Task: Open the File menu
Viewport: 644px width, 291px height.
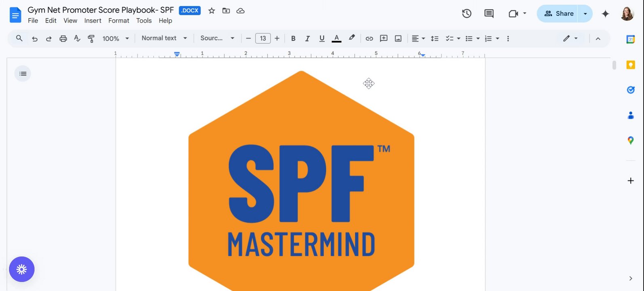Action: pyautogui.click(x=33, y=21)
